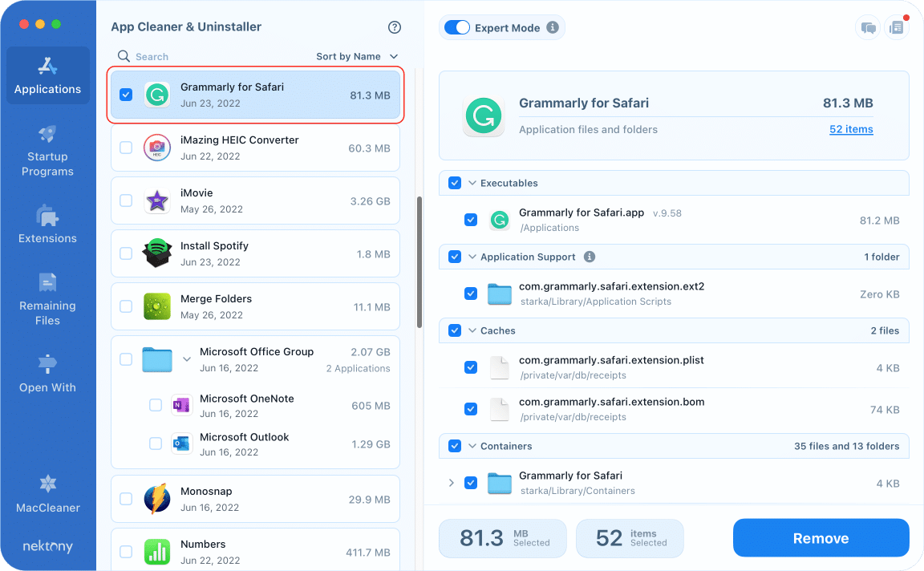The image size is (924, 571).
Task: Switch to the Extensions section
Action: 48,225
